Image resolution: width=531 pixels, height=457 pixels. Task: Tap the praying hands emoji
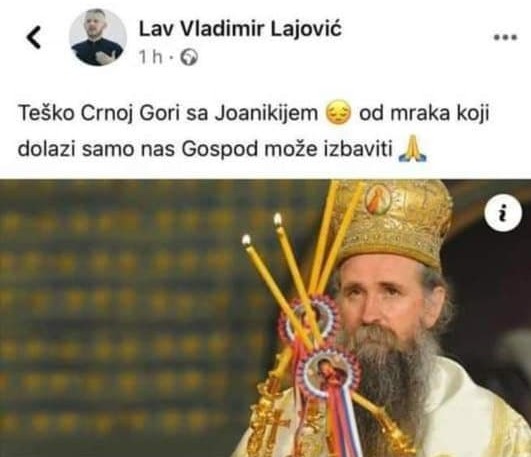(412, 148)
